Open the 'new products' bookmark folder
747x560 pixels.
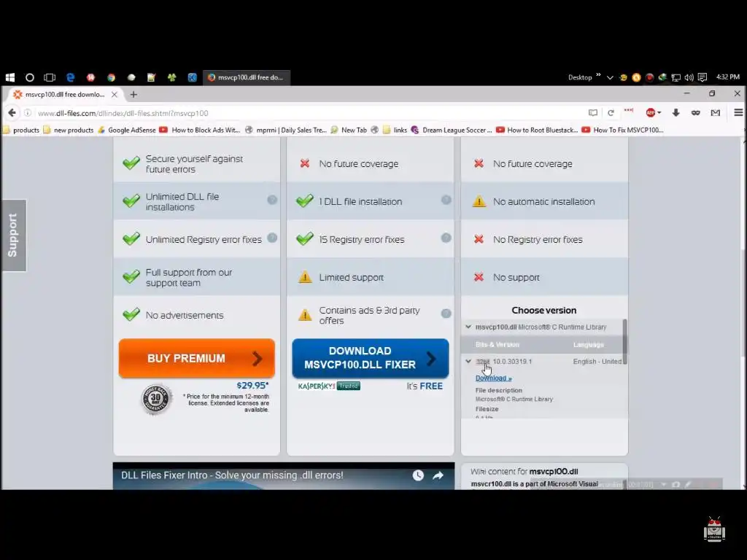(69, 130)
